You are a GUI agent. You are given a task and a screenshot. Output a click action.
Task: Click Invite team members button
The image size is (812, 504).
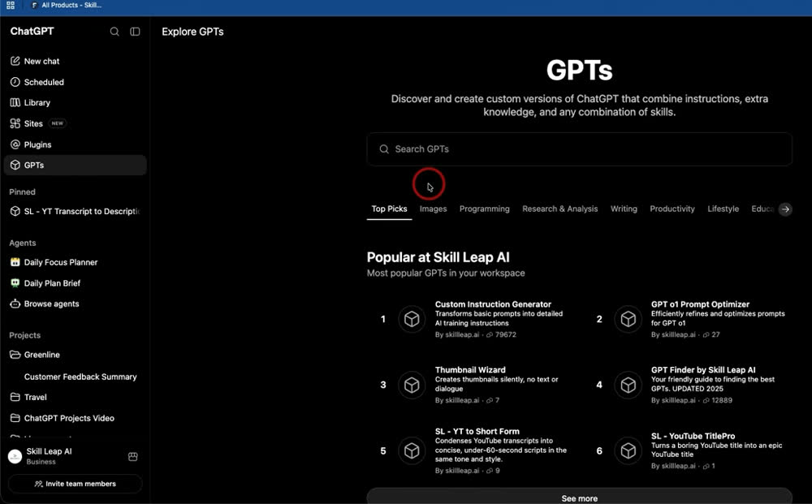75,484
